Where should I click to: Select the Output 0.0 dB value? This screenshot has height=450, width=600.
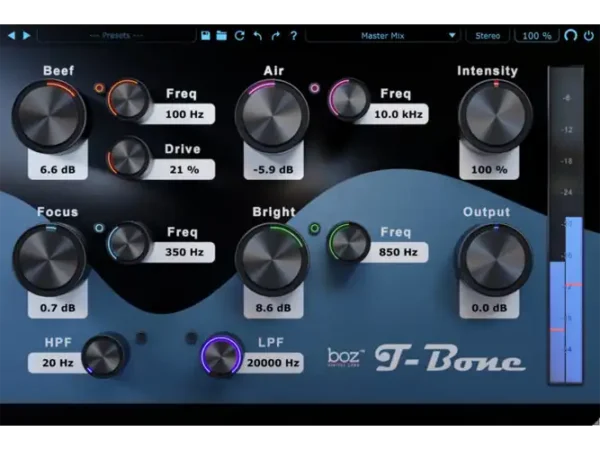(x=489, y=308)
